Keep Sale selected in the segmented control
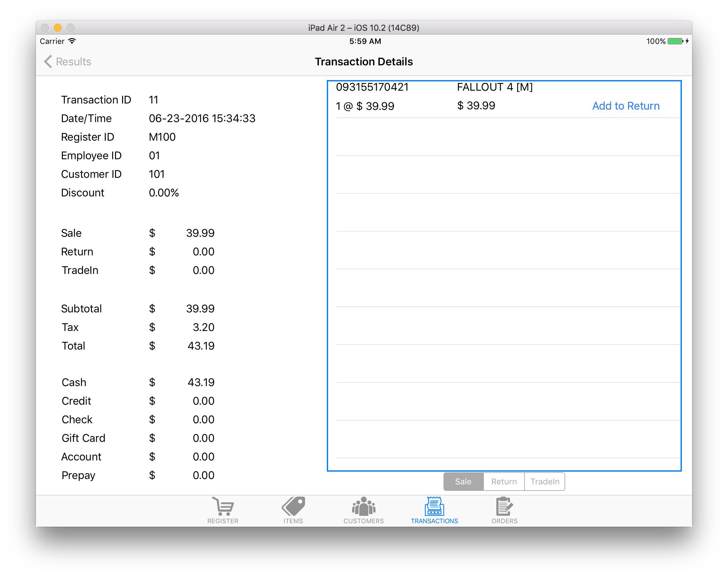Image resolution: width=728 pixels, height=578 pixels. tap(463, 482)
